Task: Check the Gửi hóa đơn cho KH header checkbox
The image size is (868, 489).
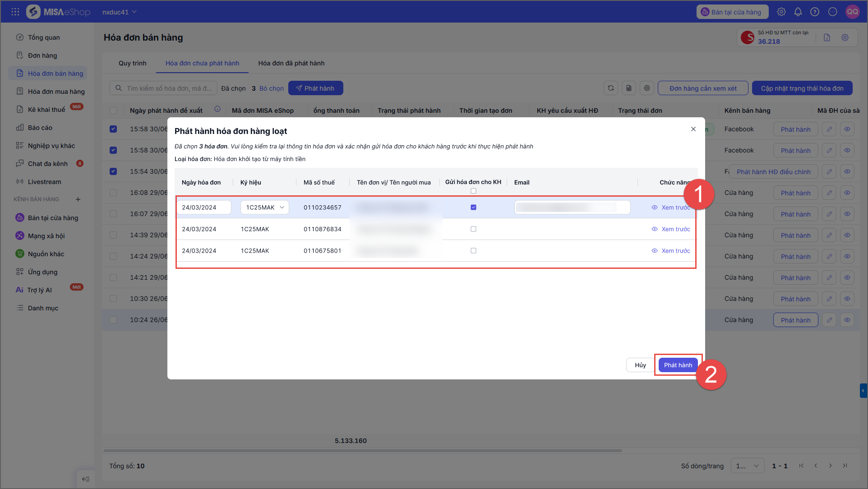Action: point(473,191)
